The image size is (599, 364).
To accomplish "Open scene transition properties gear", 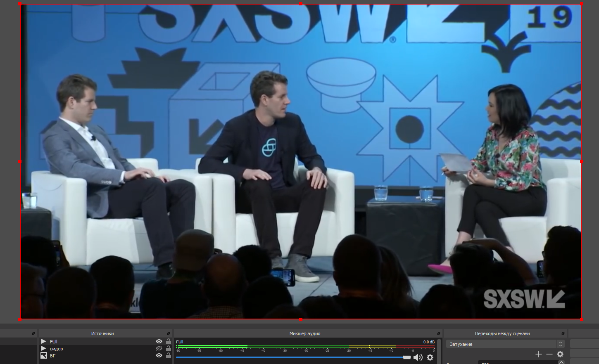I will pyautogui.click(x=560, y=354).
